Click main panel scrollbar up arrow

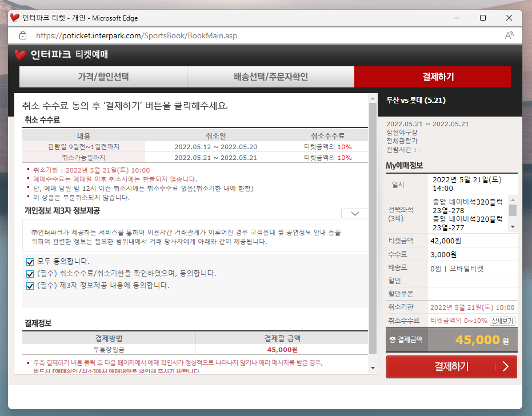tap(373, 98)
